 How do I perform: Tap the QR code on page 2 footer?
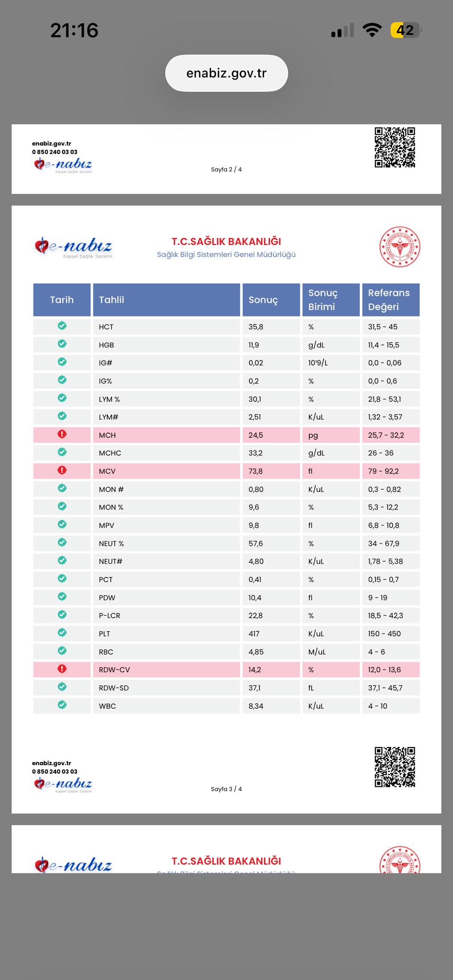tap(395, 147)
